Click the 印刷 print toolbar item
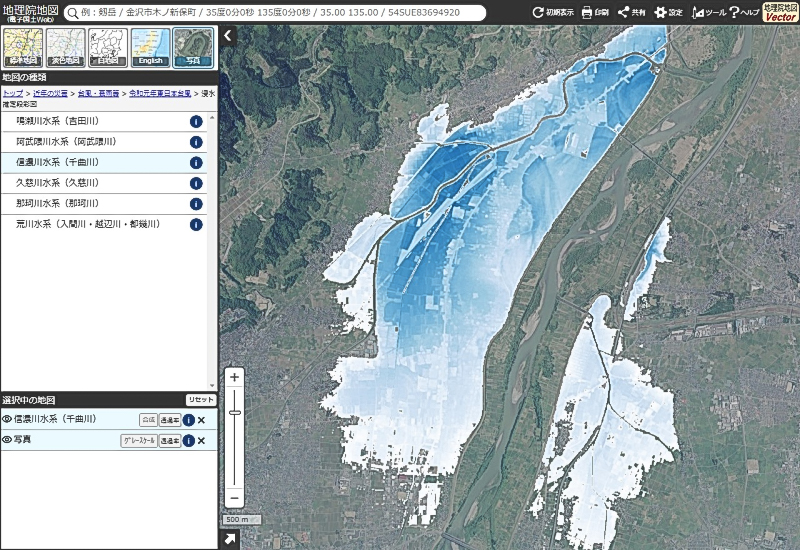The width and height of the screenshot is (800, 550). coord(595,12)
